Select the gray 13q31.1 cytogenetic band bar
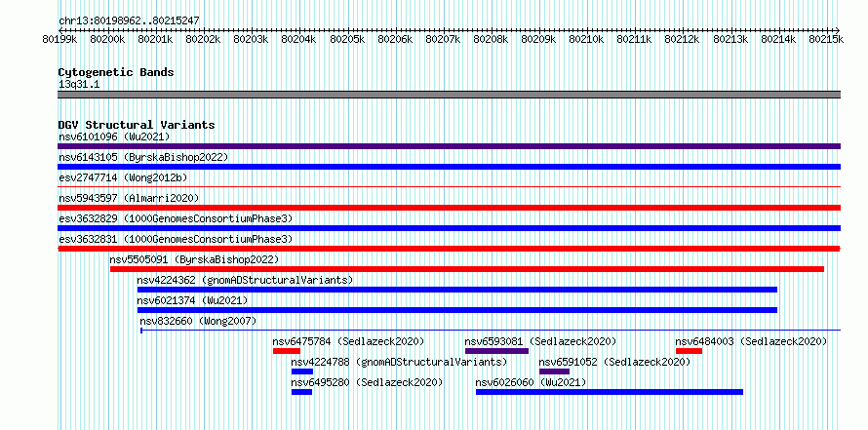Screen dimensions: 868x430 click(449, 95)
